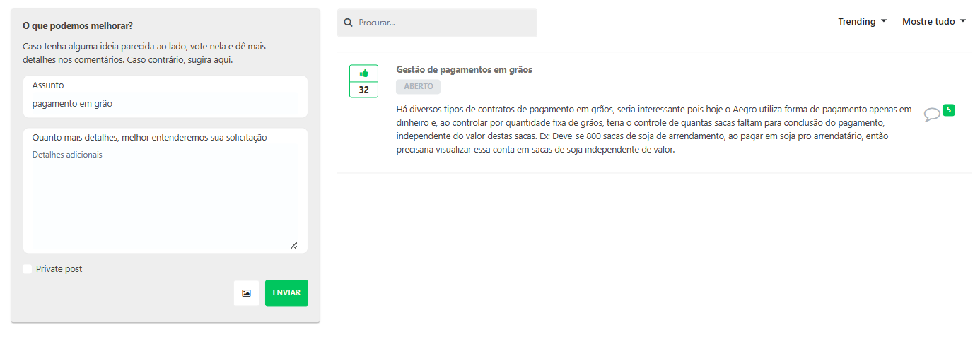980x337 pixels.
Task: Click the vote count showing 32
Action: coord(363,90)
